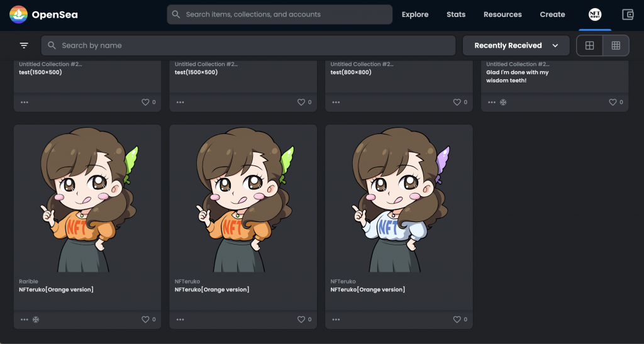Click more options on wisdom teeth card
Screen dimensions: 644x344
pos(492,102)
